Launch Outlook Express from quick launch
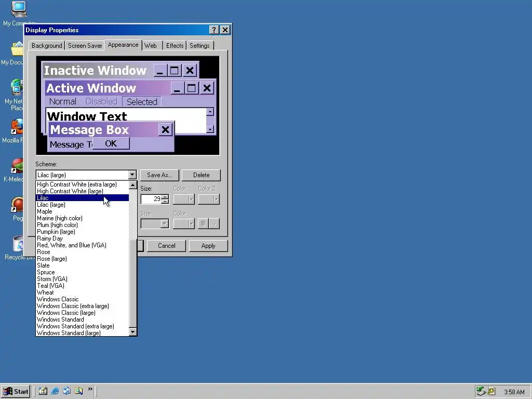 pos(66,391)
